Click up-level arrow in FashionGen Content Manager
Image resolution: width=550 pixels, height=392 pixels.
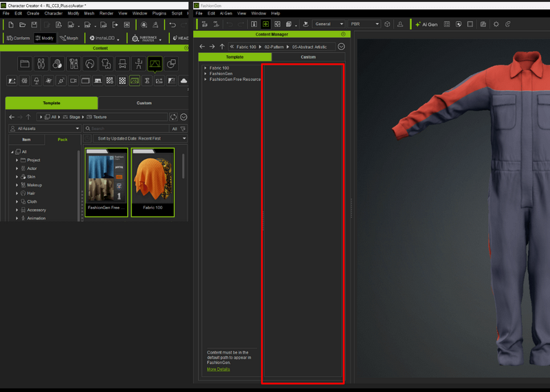click(222, 46)
